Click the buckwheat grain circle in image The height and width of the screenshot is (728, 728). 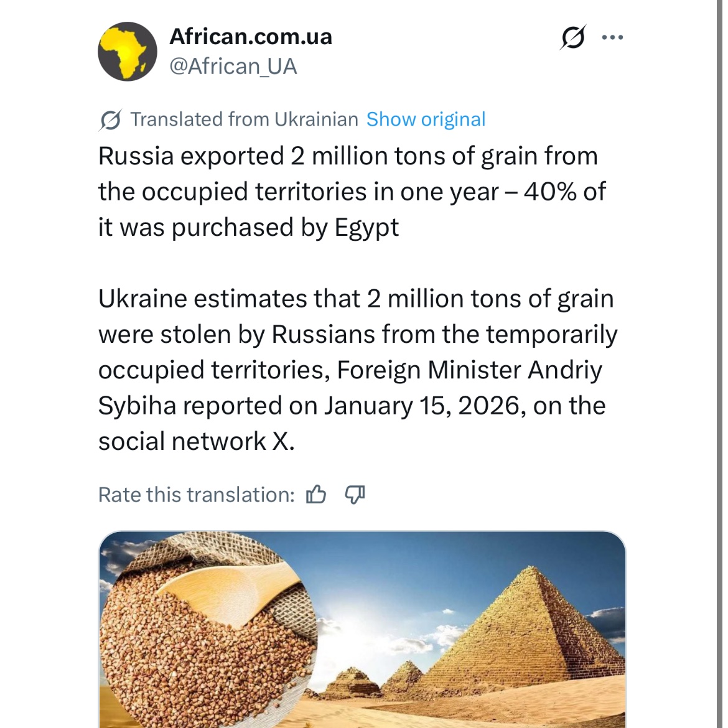click(205, 635)
